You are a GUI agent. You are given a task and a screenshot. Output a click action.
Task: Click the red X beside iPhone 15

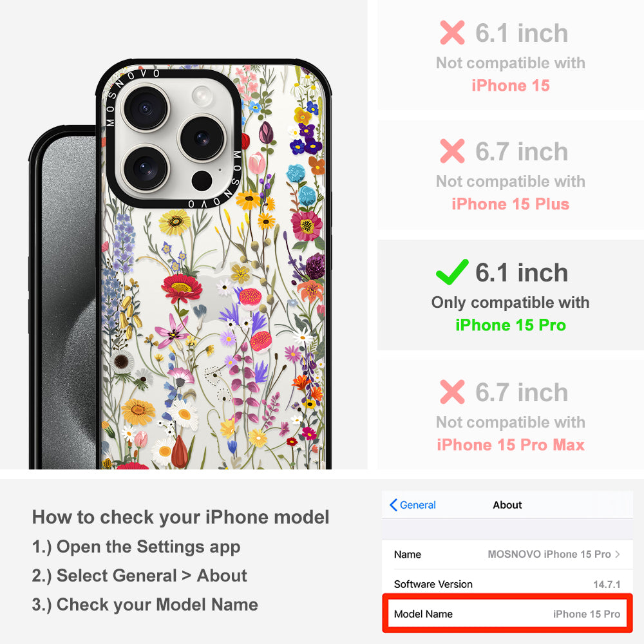(452, 32)
